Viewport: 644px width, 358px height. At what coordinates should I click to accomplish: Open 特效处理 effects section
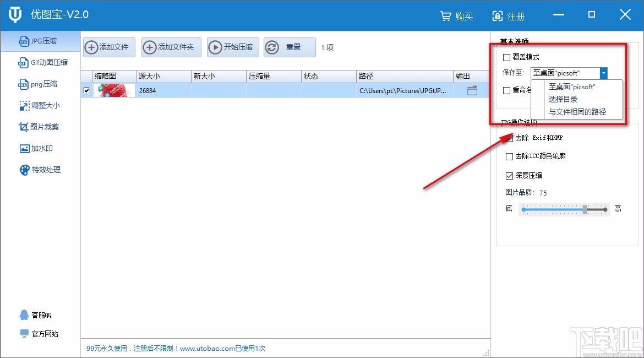click(x=40, y=170)
